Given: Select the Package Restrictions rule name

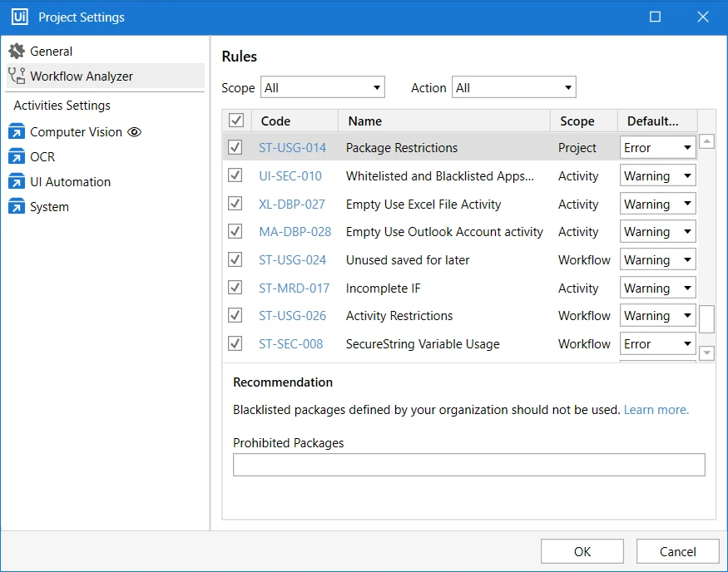Looking at the screenshot, I should click(x=402, y=147).
